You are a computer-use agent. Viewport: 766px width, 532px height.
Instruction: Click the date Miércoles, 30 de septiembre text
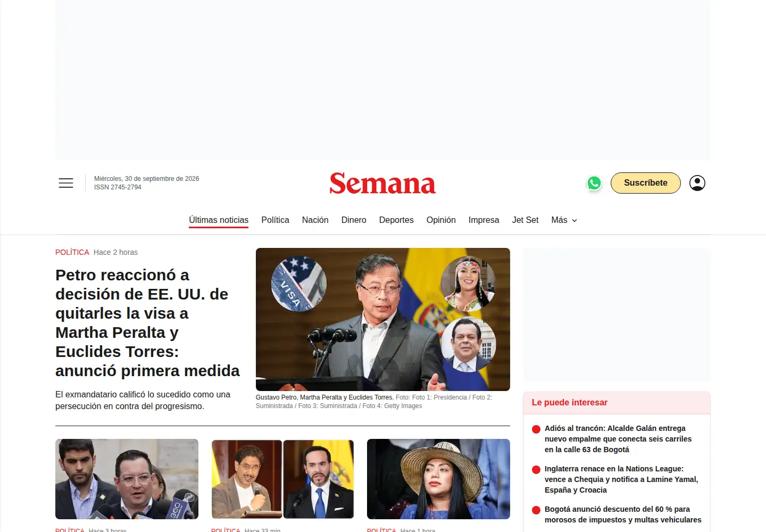[147, 179]
